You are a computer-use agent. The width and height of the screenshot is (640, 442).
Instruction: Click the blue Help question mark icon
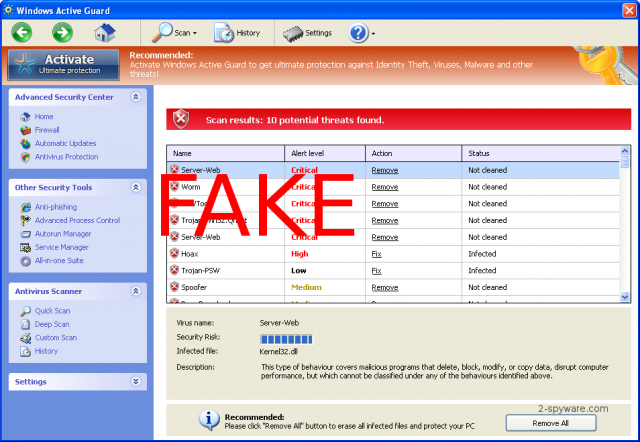[x=358, y=33]
